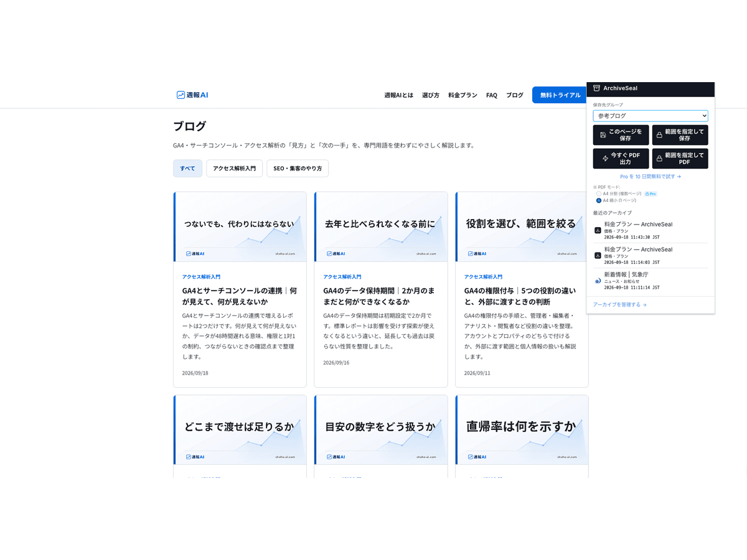Open the 11:14:03 料金プラン — ArchiveSeal archive
The image size is (747, 560).
[x=651, y=255]
